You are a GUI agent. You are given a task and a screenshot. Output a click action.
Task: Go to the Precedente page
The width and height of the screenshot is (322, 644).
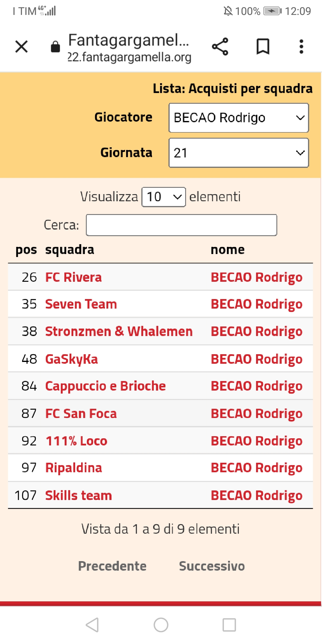pos(112,566)
